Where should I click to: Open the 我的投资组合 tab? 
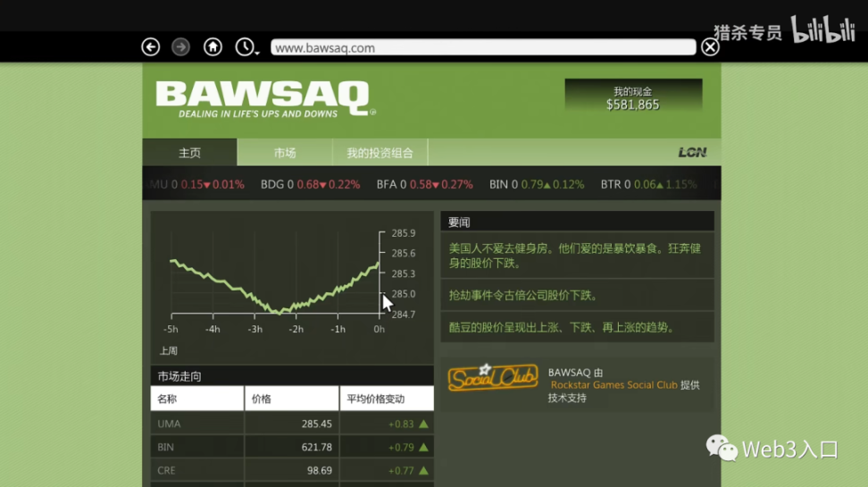click(380, 153)
